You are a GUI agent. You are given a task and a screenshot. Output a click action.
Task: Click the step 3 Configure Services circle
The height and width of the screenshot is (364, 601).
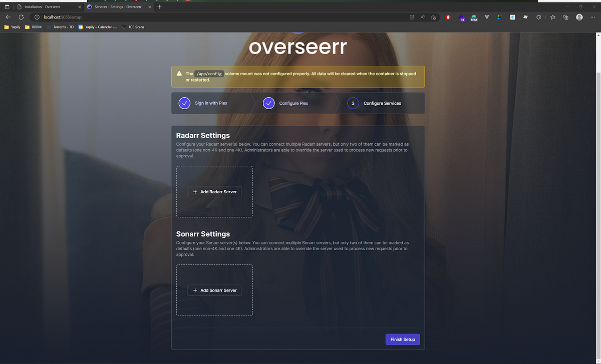pyautogui.click(x=353, y=103)
